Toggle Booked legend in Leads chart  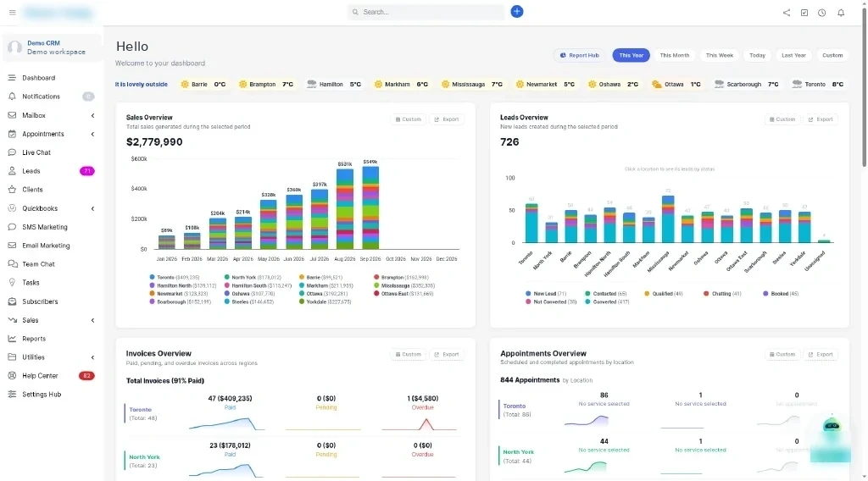click(781, 294)
